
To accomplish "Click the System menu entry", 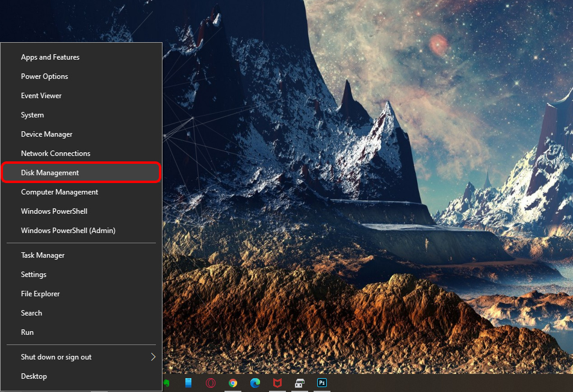I will point(33,115).
